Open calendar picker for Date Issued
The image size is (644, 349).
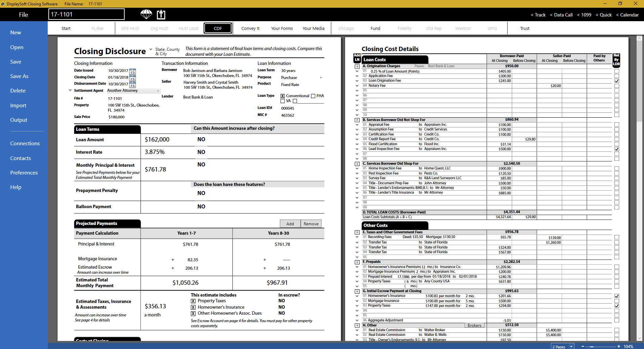pos(132,72)
